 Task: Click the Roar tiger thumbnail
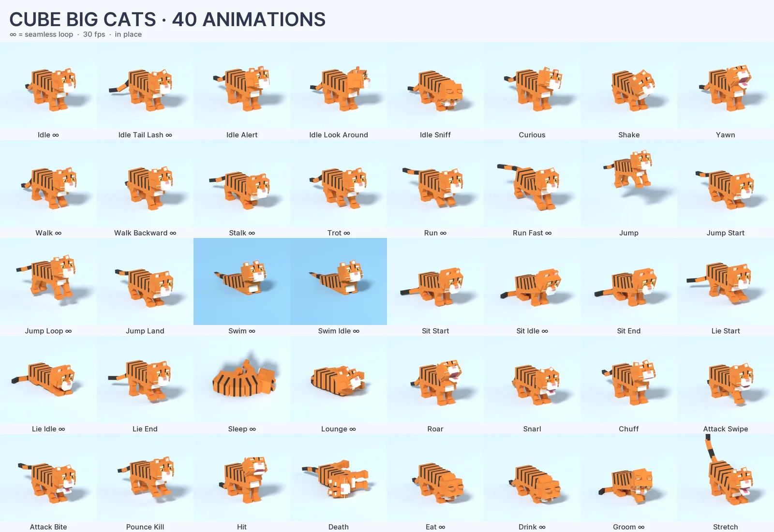435,380
